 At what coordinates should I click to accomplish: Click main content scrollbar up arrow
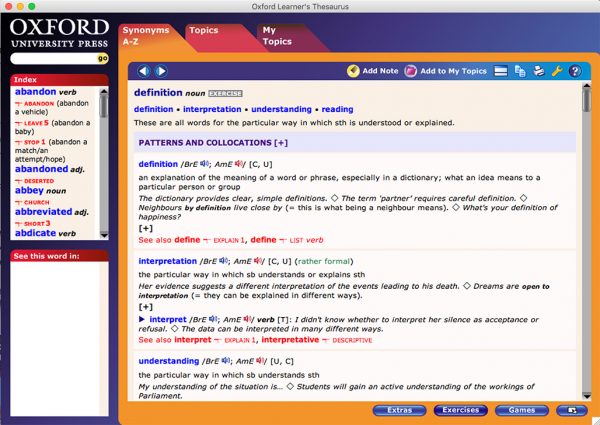click(586, 86)
